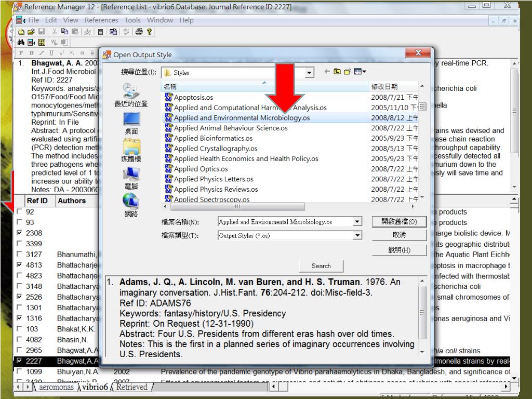Click the file list vertical scrollbar thumb
The width and height of the screenshot is (532, 399).
point(422,107)
